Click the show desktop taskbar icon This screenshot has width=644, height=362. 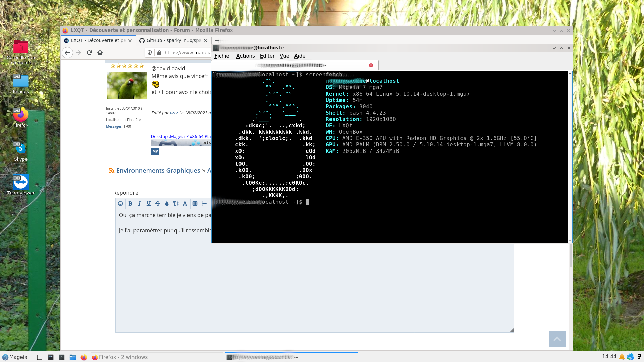pyautogui.click(x=40, y=357)
